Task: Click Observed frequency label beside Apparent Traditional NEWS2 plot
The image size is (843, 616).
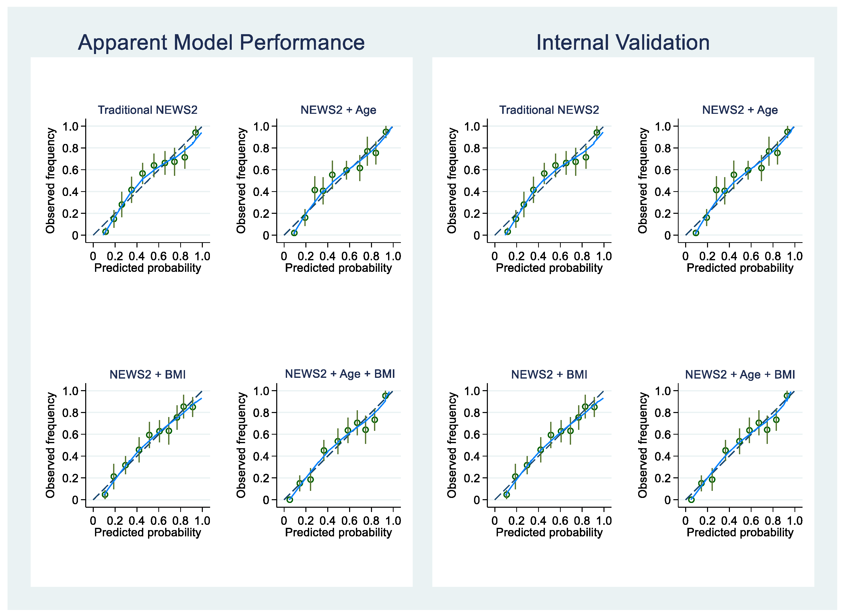Action: 50,180
